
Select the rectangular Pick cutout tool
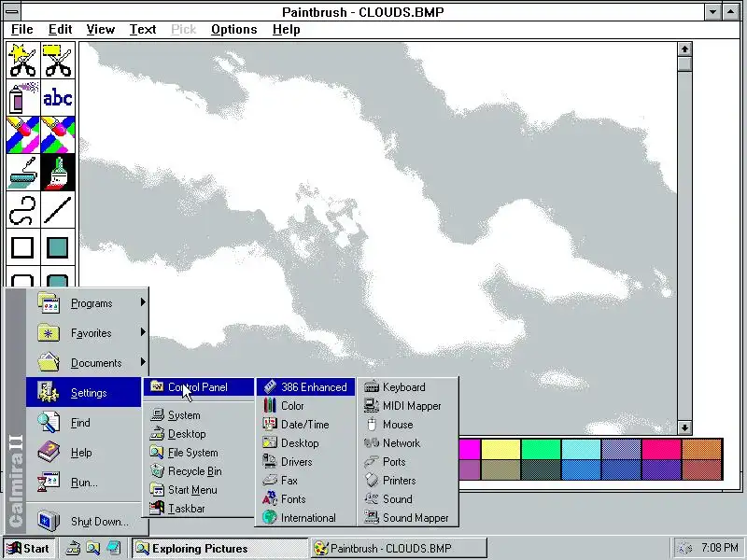click(x=58, y=61)
